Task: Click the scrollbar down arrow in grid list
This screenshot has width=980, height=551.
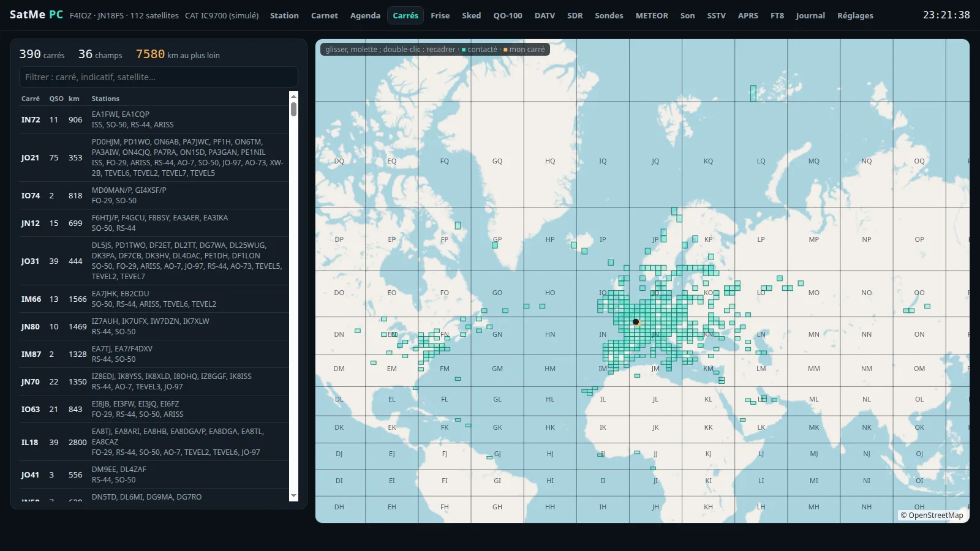Action: pos(293,496)
